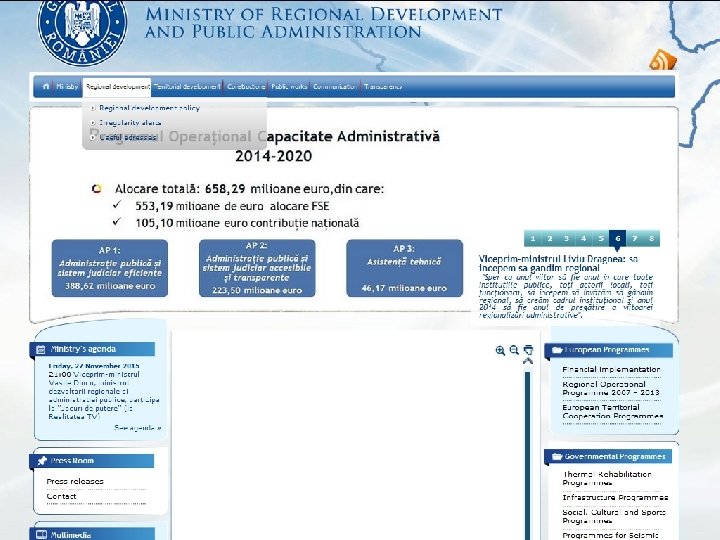The height and width of the screenshot is (540, 720).
Task: Open Regional Operational Programme 2007-2013 link
Action: (x=611, y=388)
